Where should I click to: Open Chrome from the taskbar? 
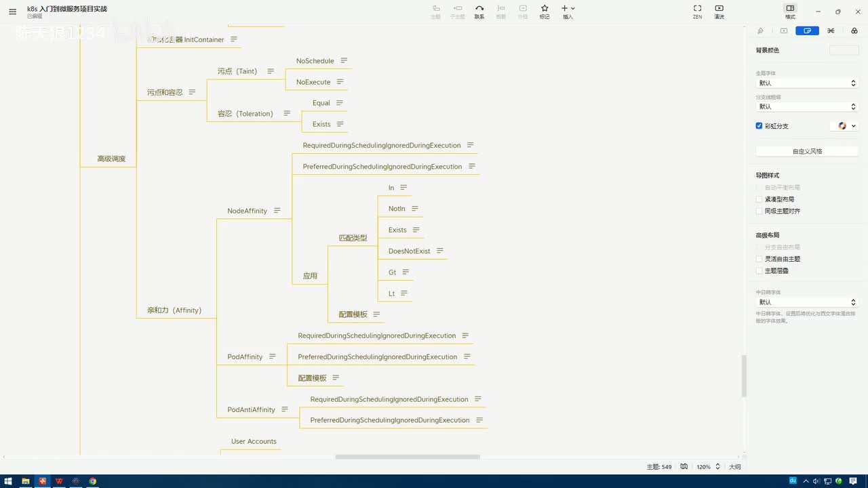pos(93,481)
